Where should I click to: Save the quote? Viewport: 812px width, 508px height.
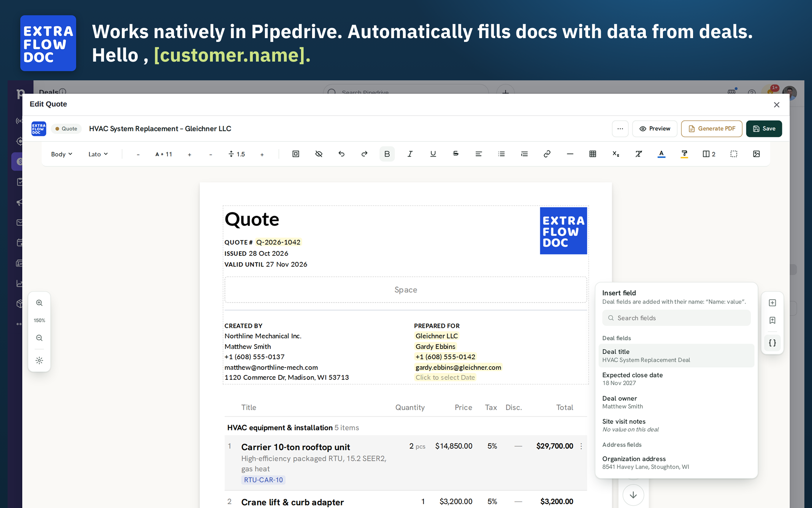pyautogui.click(x=764, y=129)
